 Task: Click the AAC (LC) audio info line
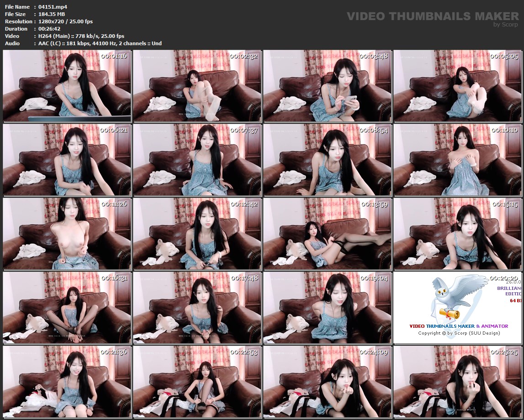pyautogui.click(x=100, y=43)
